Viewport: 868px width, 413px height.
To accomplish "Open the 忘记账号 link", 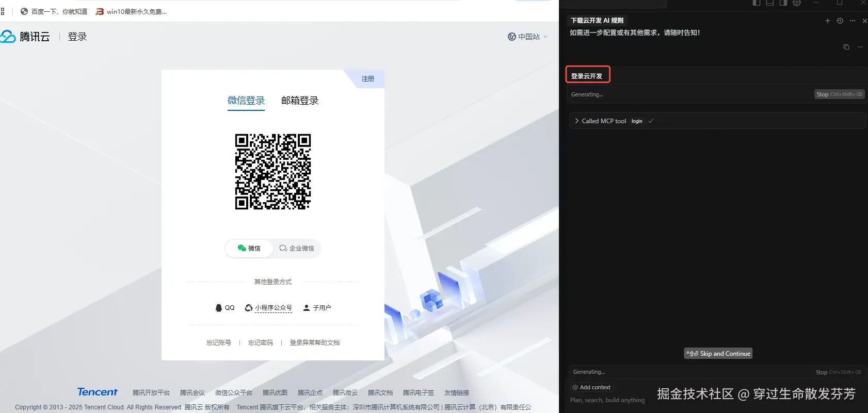I will pyautogui.click(x=219, y=343).
